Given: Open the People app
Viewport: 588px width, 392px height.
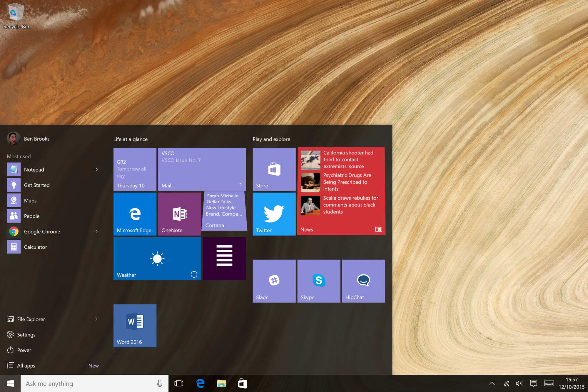Looking at the screenshot, I should [x=53, y=216].
